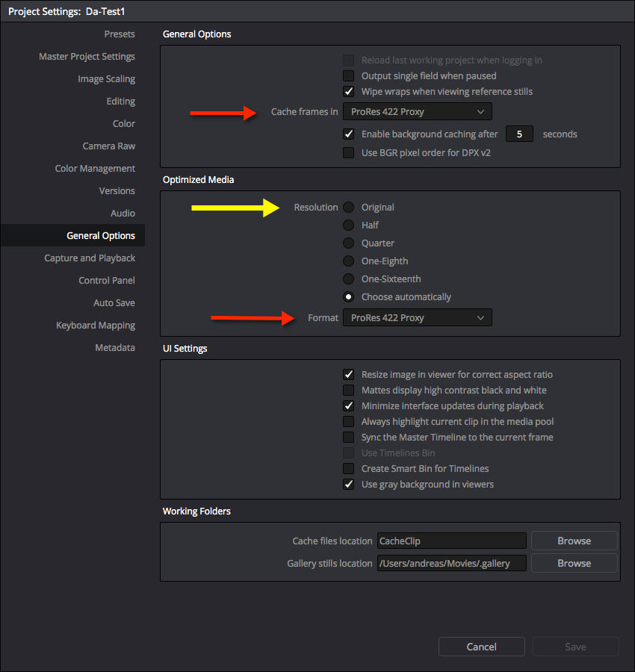This screenshot has width=635, height=672.
Task: Uncheck Wipe wraps when viewing reference stills
Action: click(x=348, y=92)
